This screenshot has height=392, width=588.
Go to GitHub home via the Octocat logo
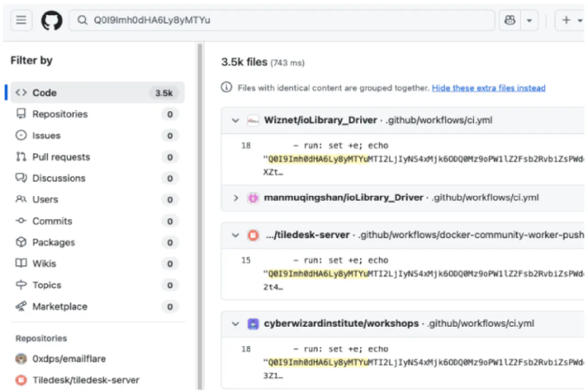(51, 20)
